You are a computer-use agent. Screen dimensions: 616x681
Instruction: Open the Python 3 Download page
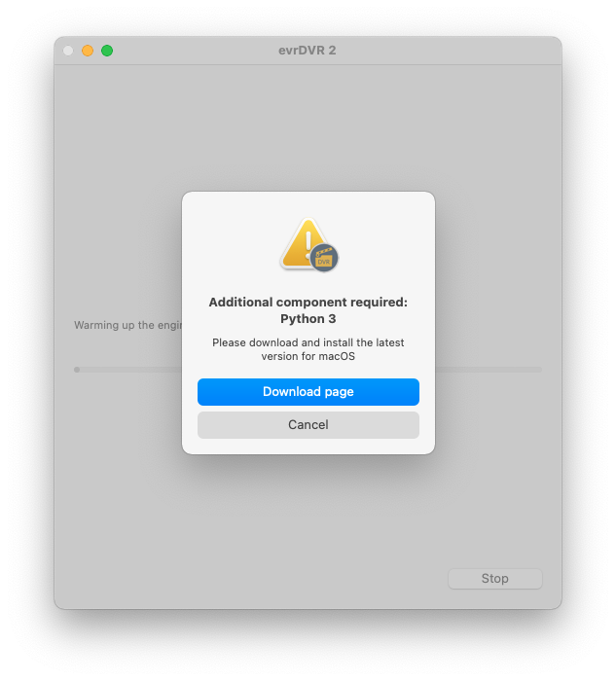[x=308, y=392]
